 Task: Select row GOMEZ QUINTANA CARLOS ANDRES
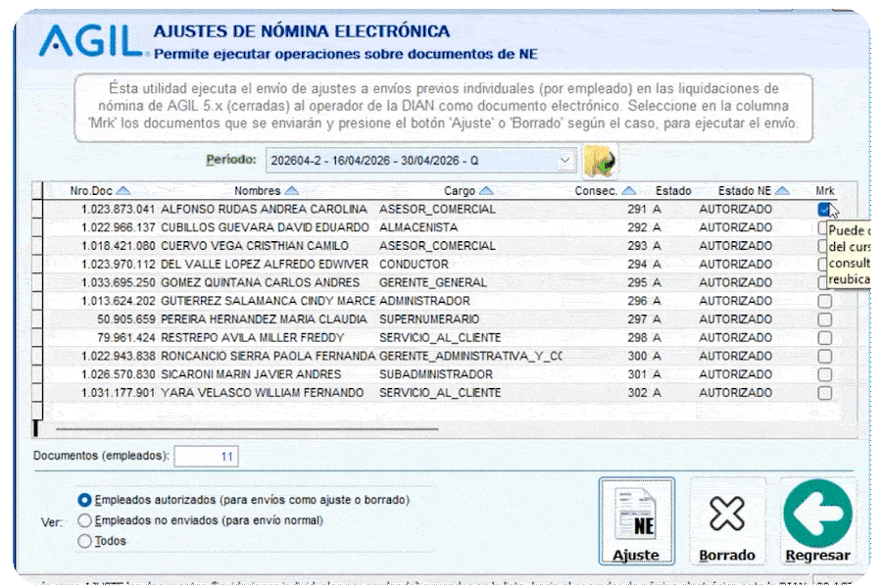pyautogui.click(x=439, y=282)
